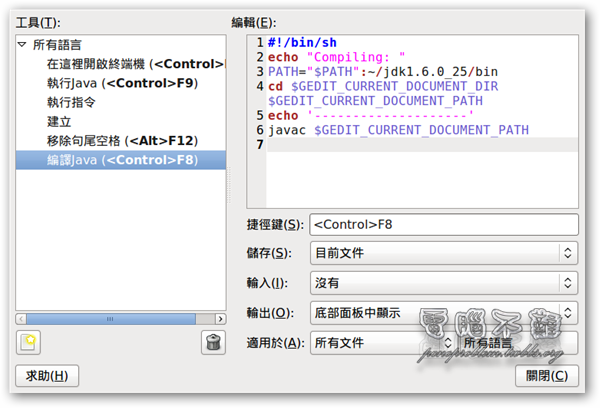
Task: Select the 建立 tool
Action: pyautogui.click(x=59, y=121)
